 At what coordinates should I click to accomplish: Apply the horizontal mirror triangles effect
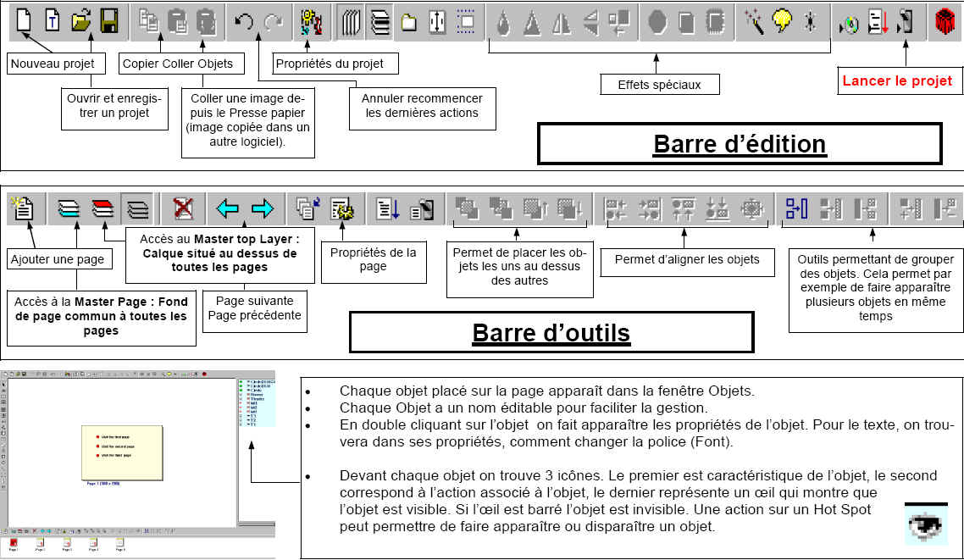coord(562,24)
